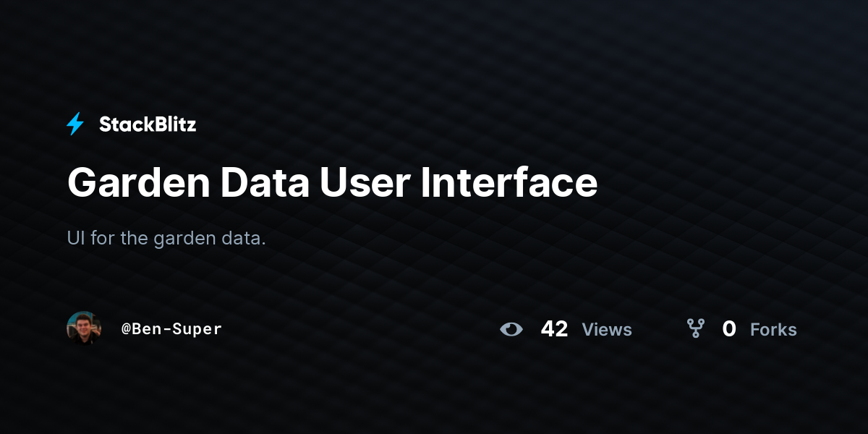Click the StackBlitz wordmark text

click(148, 124)
